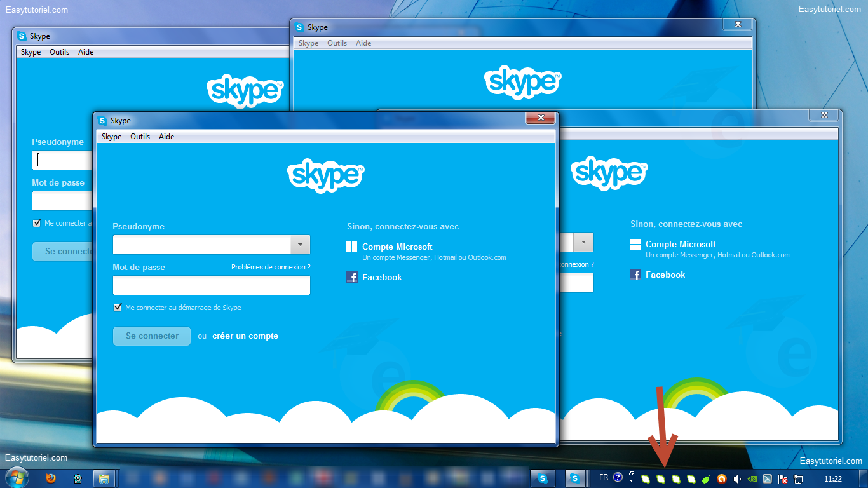
Task: Choose 'Compte Microsoft' sign-in in front window
Action: click(397, 247)
